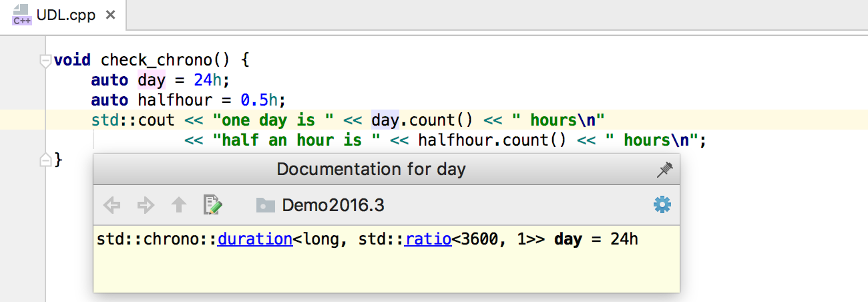
Task: Click the Demo2016.3 label in popup
Action: [x=333, y=205]
